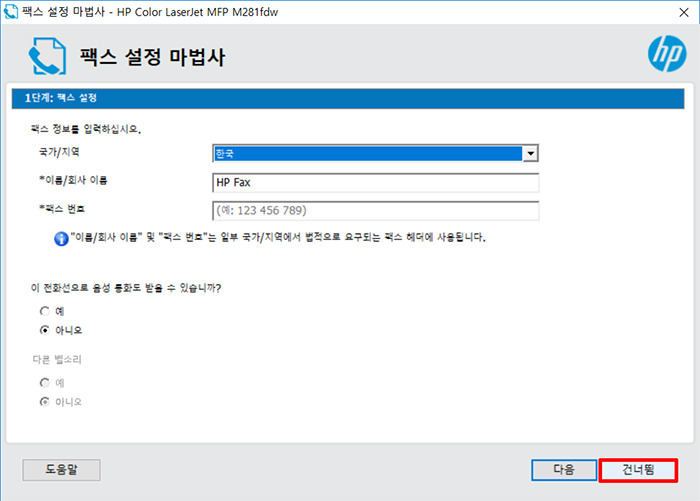
Task: Click the 국가/지역 label
Action: (x=59, y=152)
